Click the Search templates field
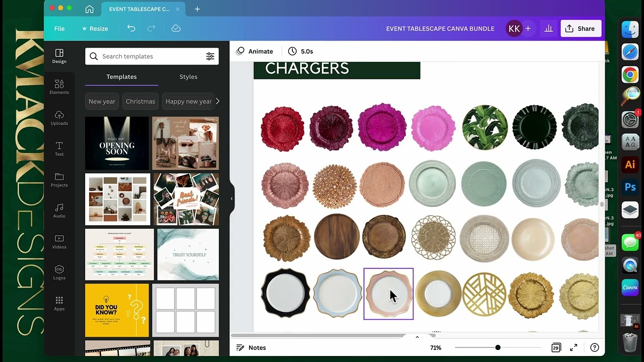 coord(152,56)
